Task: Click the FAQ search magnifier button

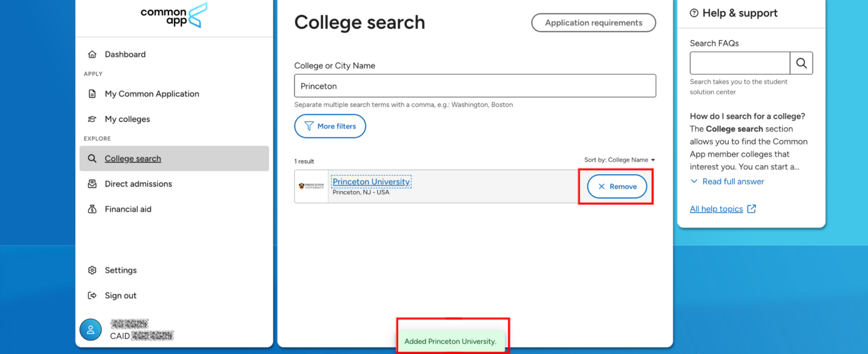Action: tap(801, 63)
